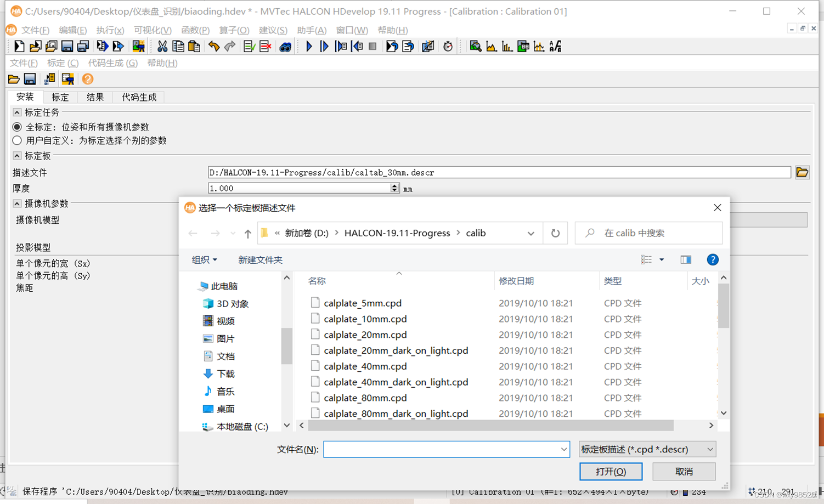
Task: Open the view options dropdown arrow
Action: [662, 259]
